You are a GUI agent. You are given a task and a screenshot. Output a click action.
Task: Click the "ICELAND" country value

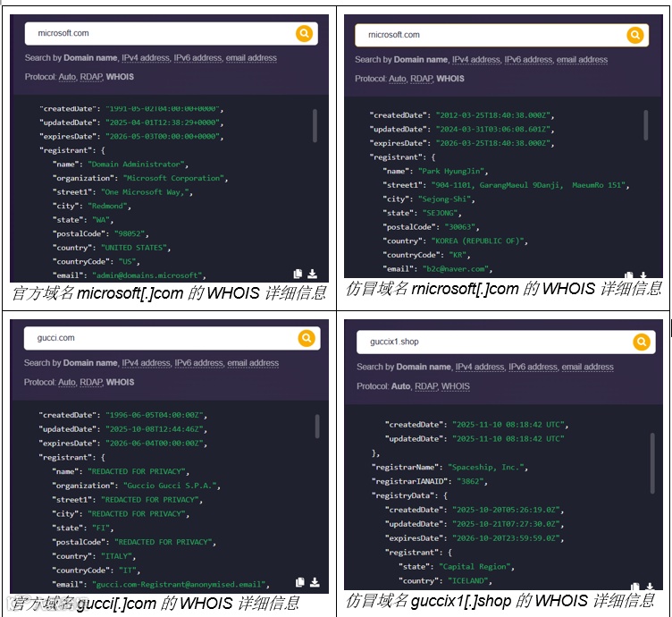point(468,580)
